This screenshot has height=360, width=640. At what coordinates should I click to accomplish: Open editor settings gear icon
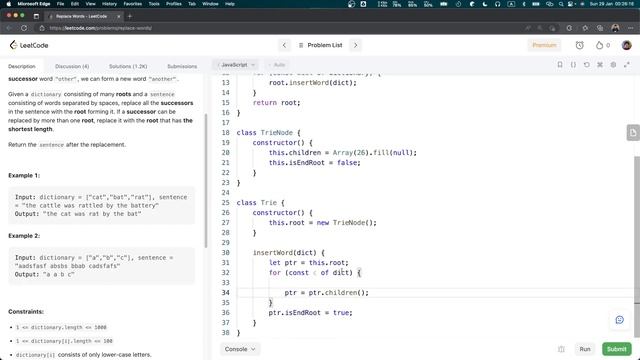click(x=613, y=65)
